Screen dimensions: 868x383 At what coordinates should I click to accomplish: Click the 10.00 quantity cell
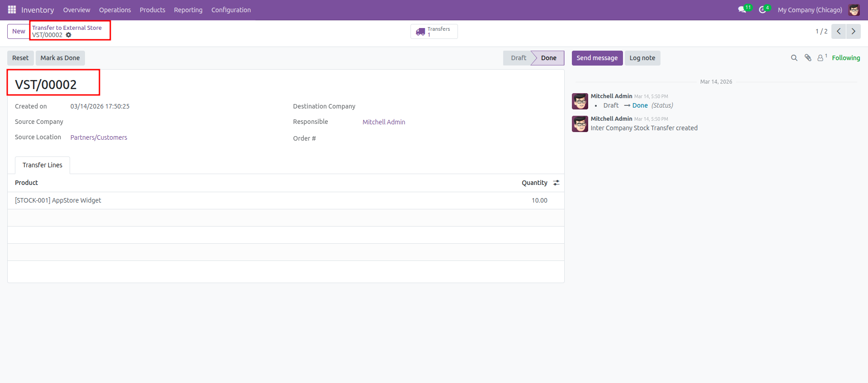tap(539, 200)
